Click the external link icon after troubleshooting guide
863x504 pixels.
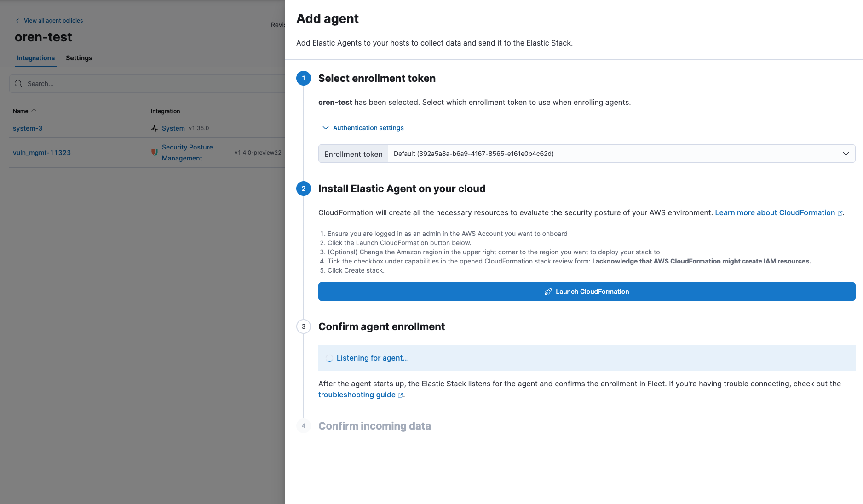[x=400, y=395]
